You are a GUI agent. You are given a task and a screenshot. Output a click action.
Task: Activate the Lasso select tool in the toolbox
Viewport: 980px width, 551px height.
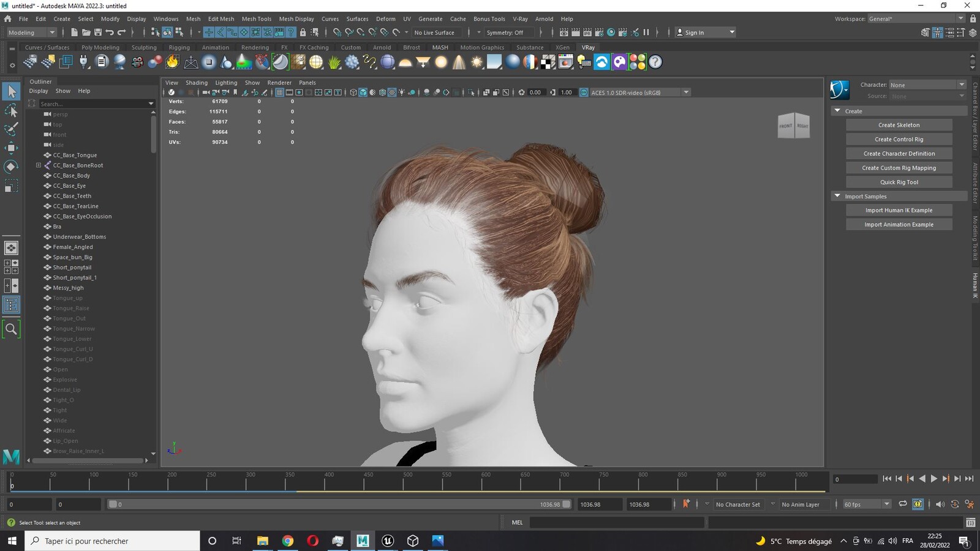[11, 111]
